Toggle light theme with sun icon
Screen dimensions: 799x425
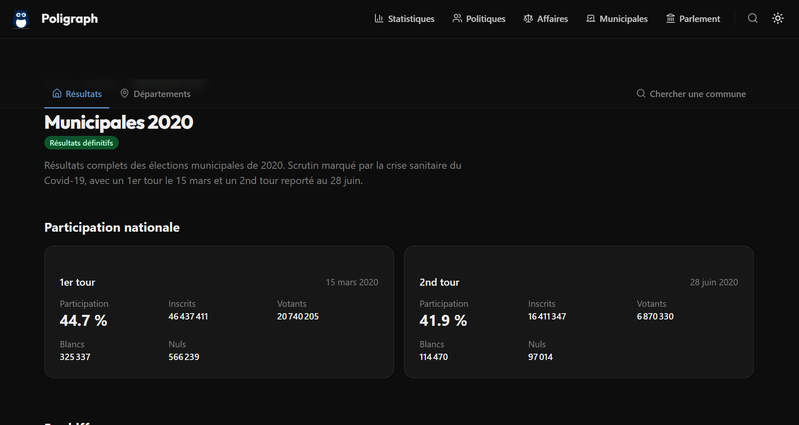(778, 18)
